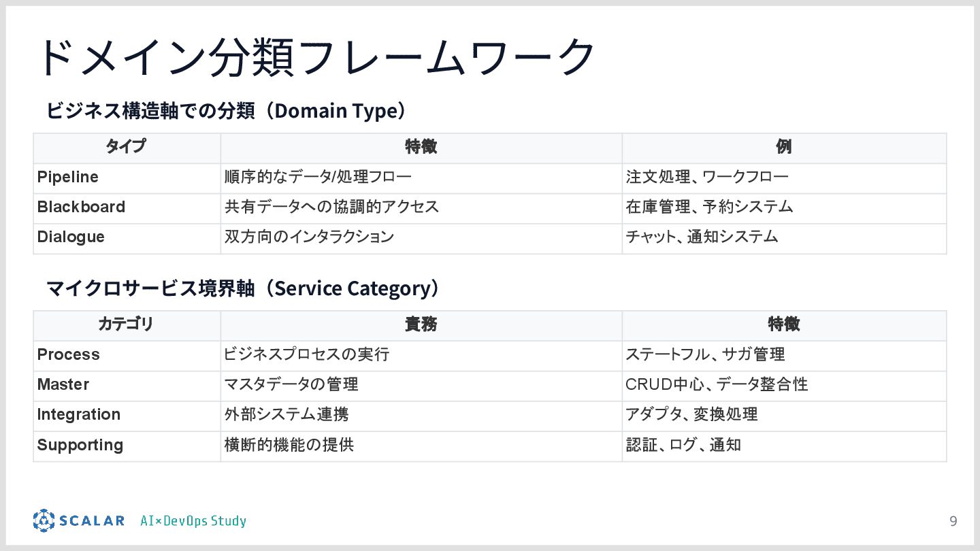Click the 注文処理、ワークフロー example cell
This screenshot has width=980, height=551.
tap(784, 178)
